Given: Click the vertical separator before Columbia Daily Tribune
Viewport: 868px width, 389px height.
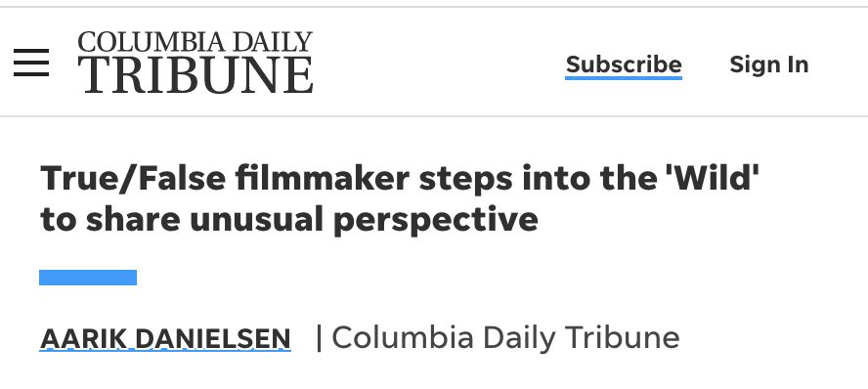Looking at the screenshot, I should click(x=319, y=337).
